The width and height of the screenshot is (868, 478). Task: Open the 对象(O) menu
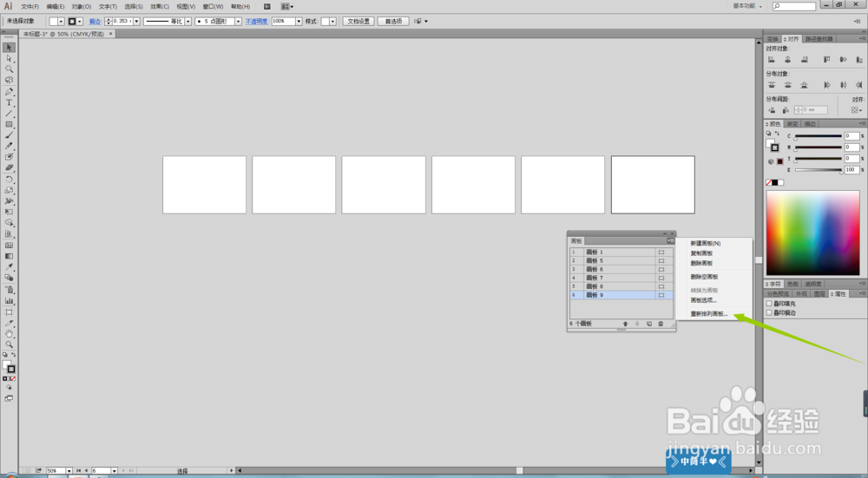coord(82,7)
